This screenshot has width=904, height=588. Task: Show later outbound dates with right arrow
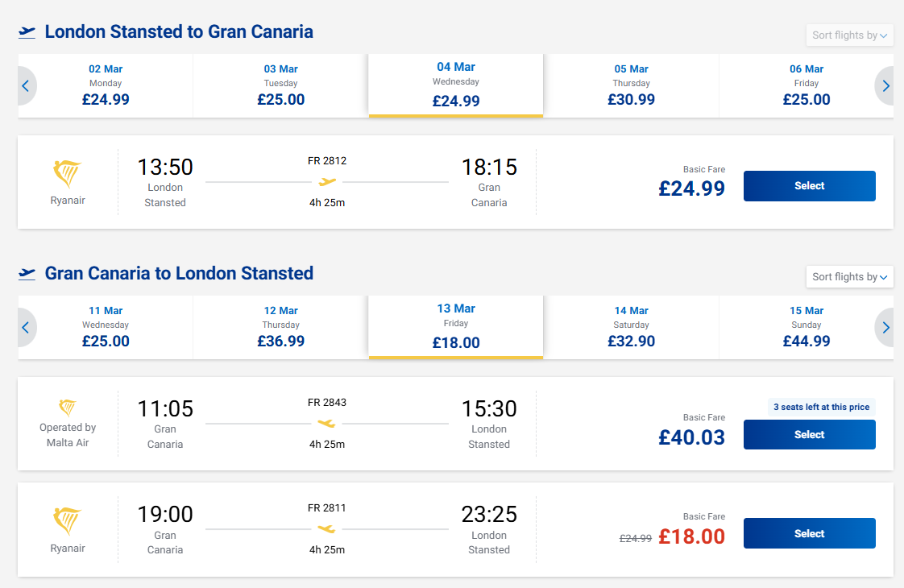pos(885,85)
